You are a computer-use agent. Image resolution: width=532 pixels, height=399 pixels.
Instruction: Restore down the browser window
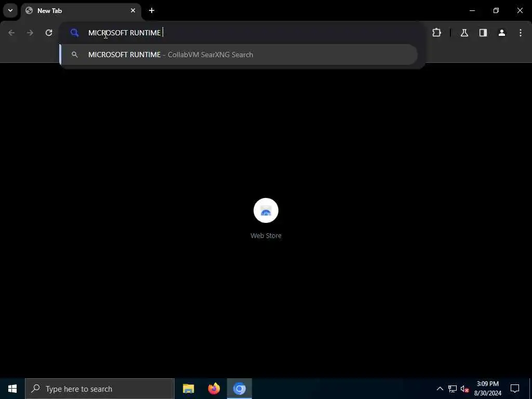click(x=496, y=10)
